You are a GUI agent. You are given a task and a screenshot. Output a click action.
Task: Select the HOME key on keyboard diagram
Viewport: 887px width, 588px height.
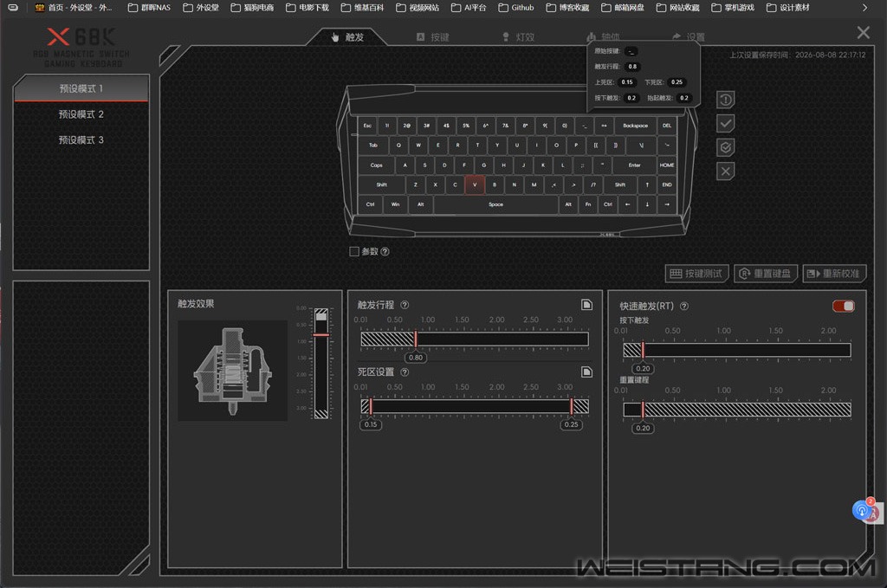click(666, 165)
